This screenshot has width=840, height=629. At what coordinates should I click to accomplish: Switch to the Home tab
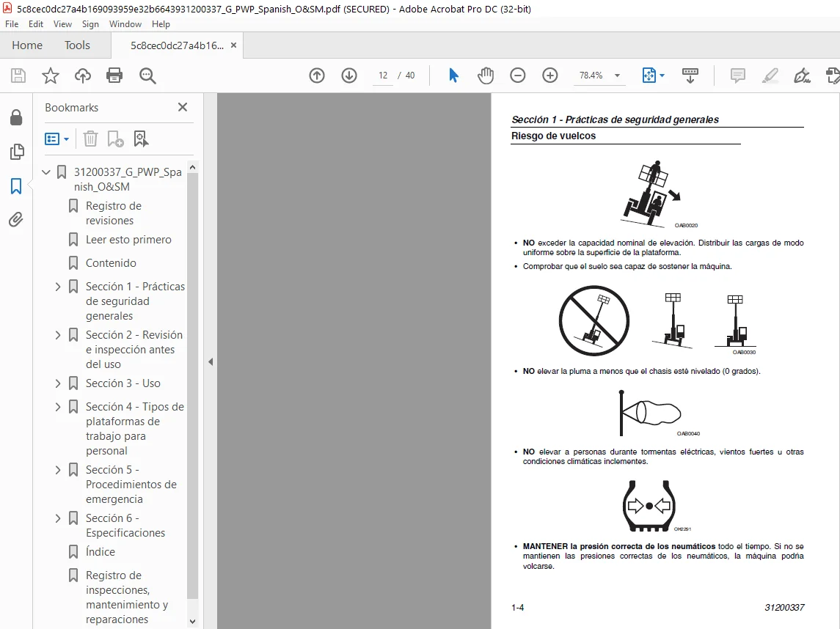27,45
